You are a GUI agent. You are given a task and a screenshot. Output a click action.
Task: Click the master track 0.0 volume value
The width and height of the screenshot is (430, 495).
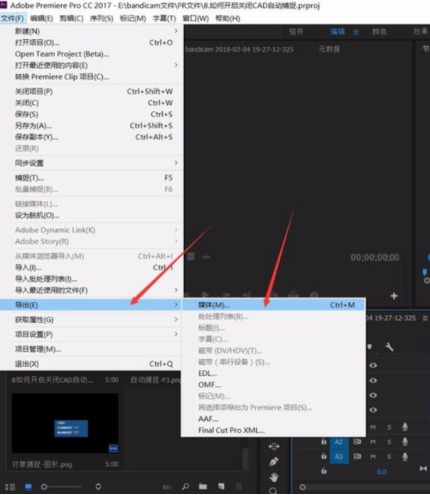(382, 471)
